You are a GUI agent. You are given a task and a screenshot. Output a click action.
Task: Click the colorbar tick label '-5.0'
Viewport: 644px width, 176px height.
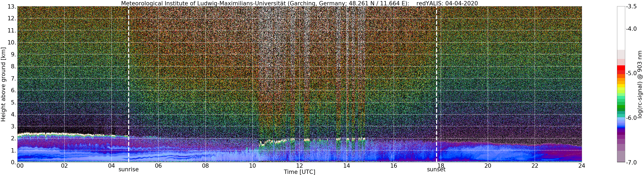click(x=632, y=73)
